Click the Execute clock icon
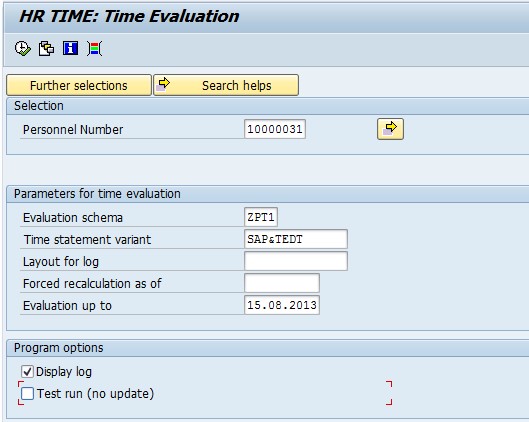Image resolution: width=529 pixels, height=422 pixels. coord(23,49)
